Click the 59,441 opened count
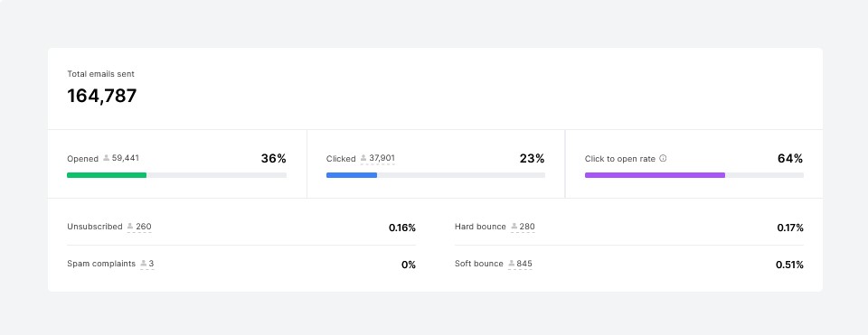This screenshot has width=868, height=335. 125,158
